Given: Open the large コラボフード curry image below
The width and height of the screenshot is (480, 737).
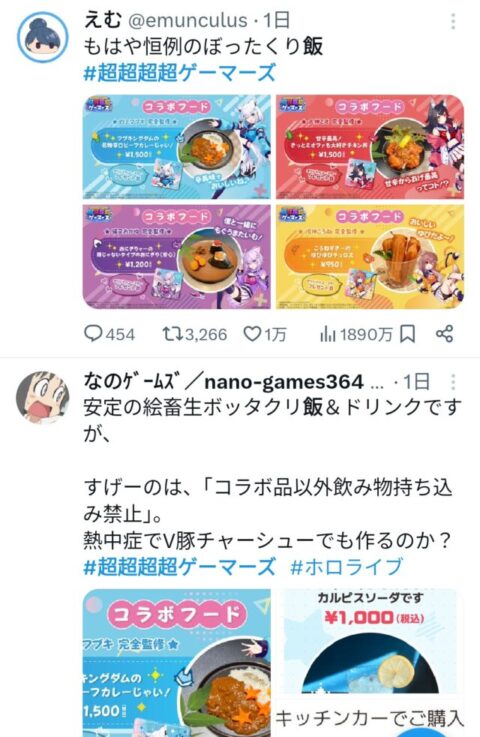Looking at the screenshot, I should (x=177, y=663).
